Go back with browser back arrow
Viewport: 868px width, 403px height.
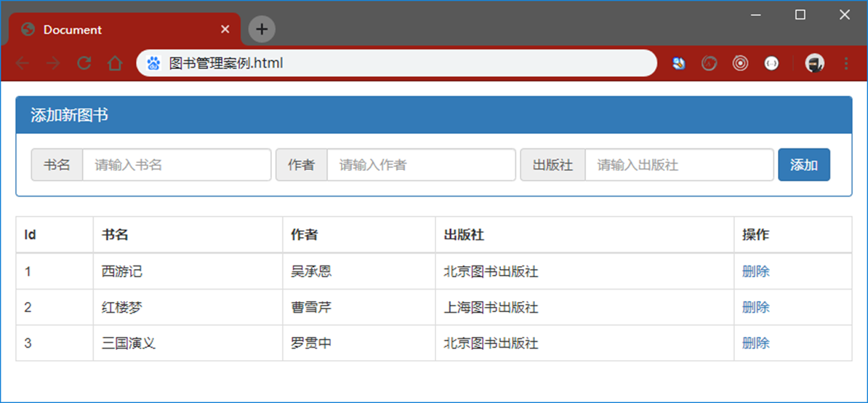[23, 64]
